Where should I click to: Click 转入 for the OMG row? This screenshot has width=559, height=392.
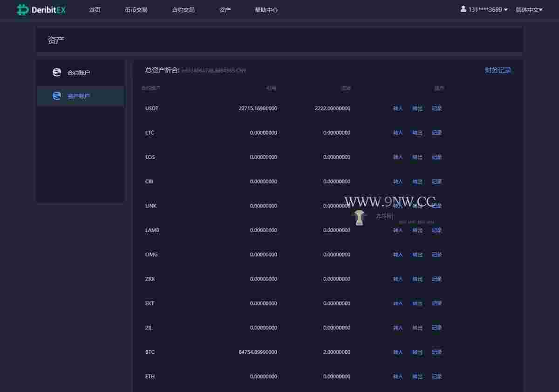click(x=398, y=255)
